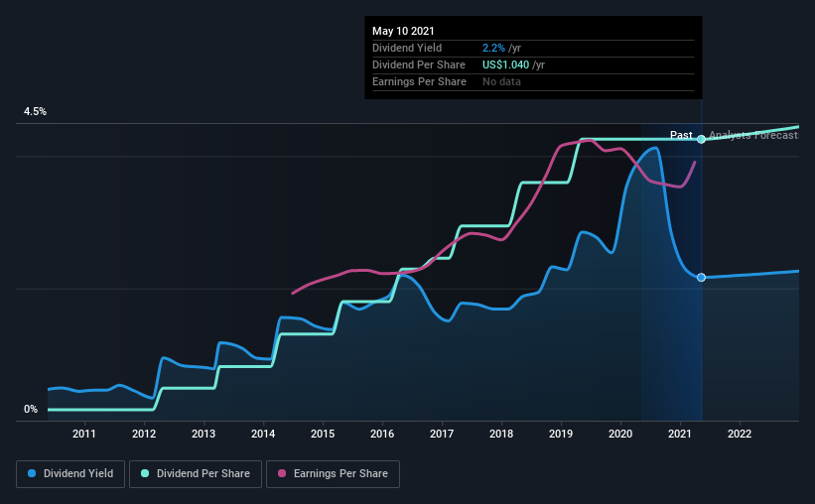Click the pink Earnings Per Share legend dot
The image size is (815, 504).
point(282,473)
